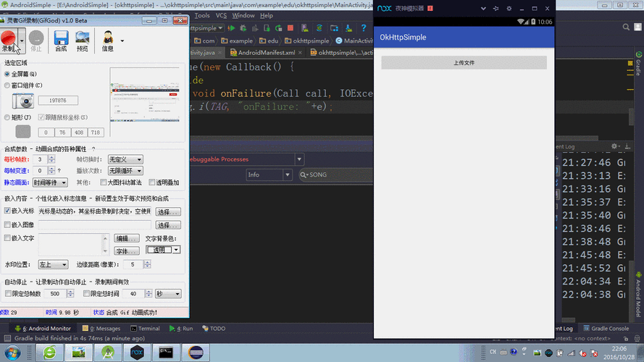This screenshot has width=644, height=362.
Task: Open the Gradle Console tab
Action: [x=606, y=329]
